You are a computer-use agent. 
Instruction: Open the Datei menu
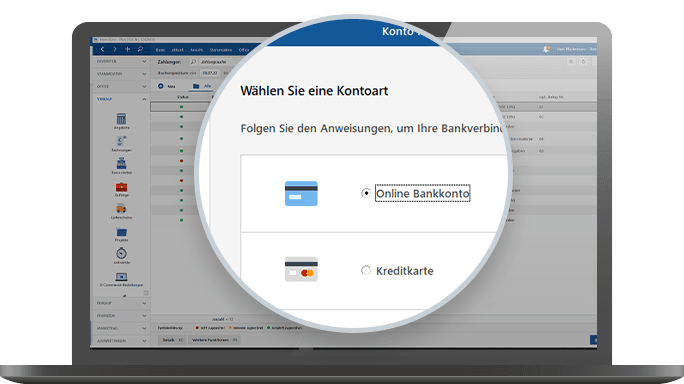pos(160,50)
